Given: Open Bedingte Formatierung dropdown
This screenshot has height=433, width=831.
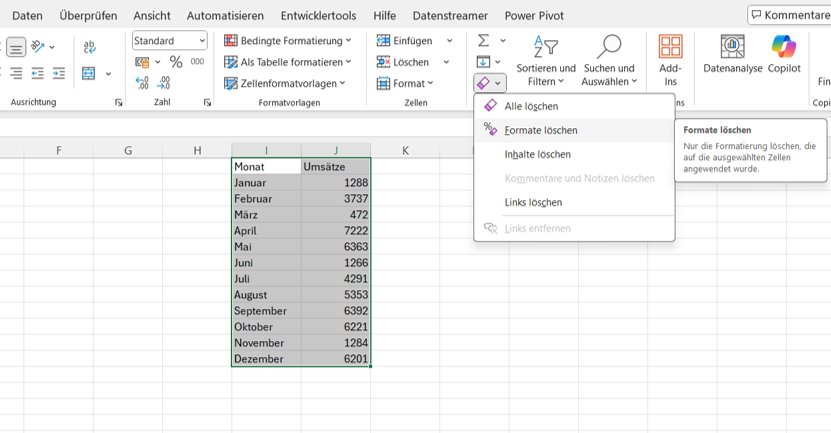Looking at the screenshot, I should [288, 41].
